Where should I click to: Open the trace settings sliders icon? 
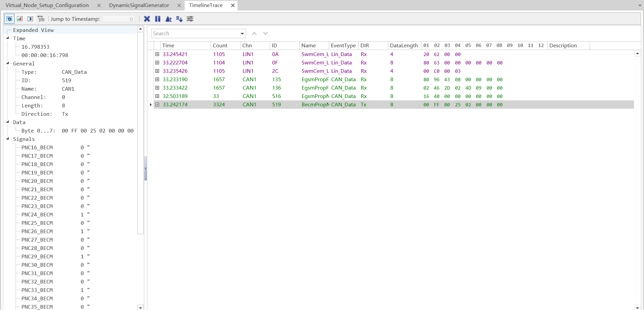coord(190,19)
